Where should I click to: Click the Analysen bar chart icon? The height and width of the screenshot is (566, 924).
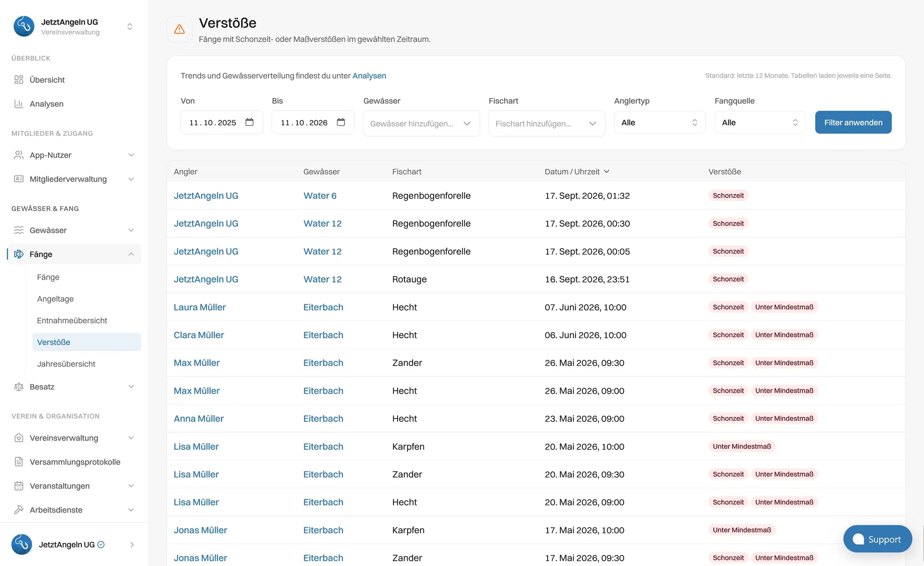(x=19, y=104)
